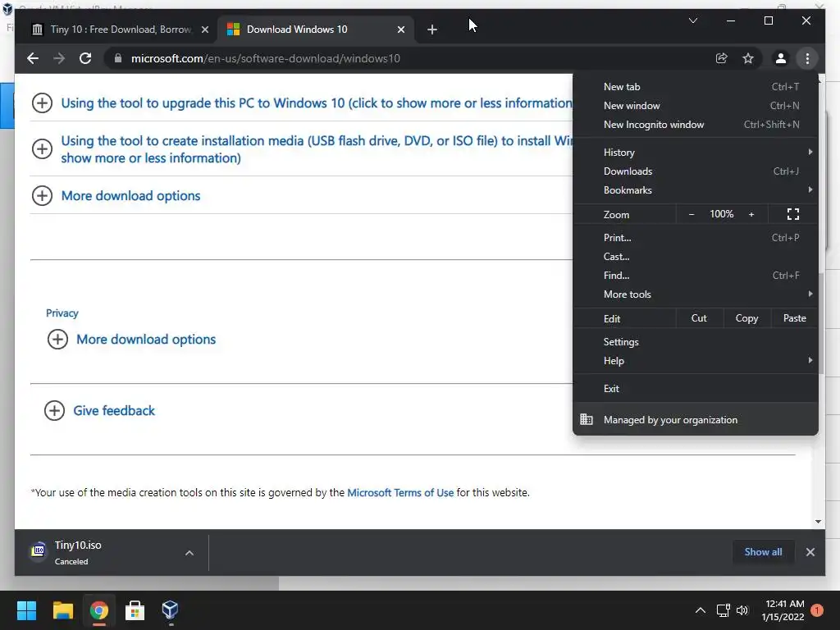The height and width of the screenshot is (630, 840).
Task: Choose New tab from Chrome menu
Action: pyautogui.click(x=696, y=87)
